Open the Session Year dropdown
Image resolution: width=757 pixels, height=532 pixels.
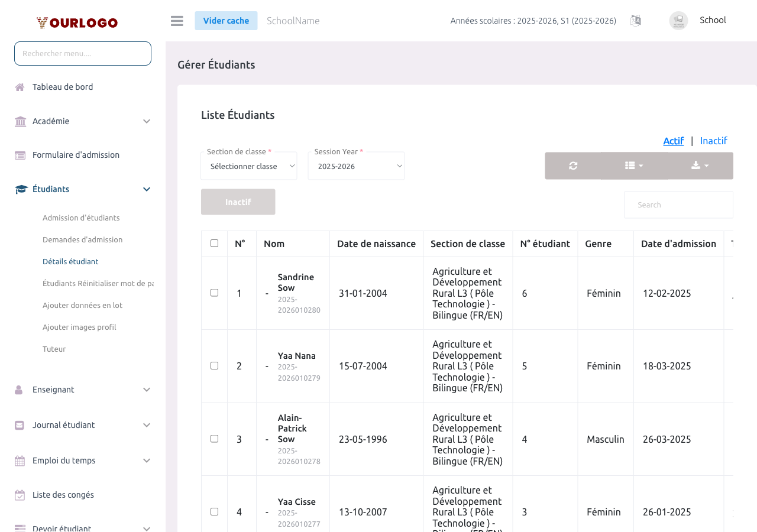356,167
